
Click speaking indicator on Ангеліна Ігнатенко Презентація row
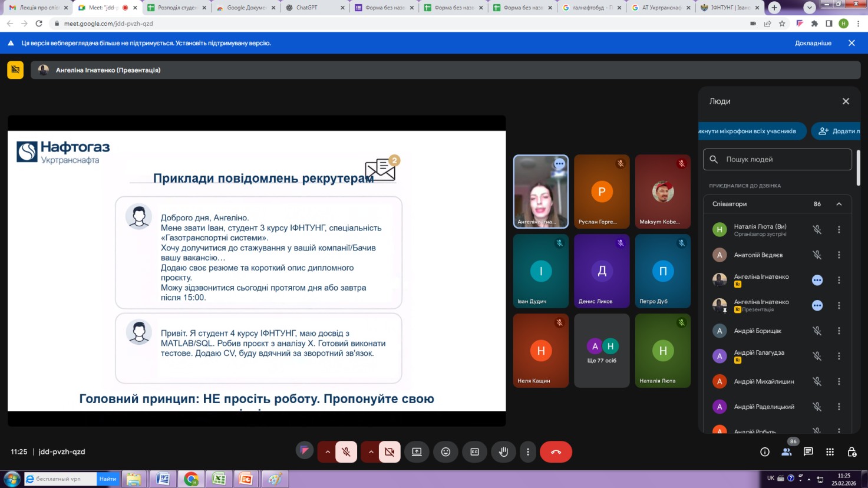pyautogui.click(x=817, y=306)
